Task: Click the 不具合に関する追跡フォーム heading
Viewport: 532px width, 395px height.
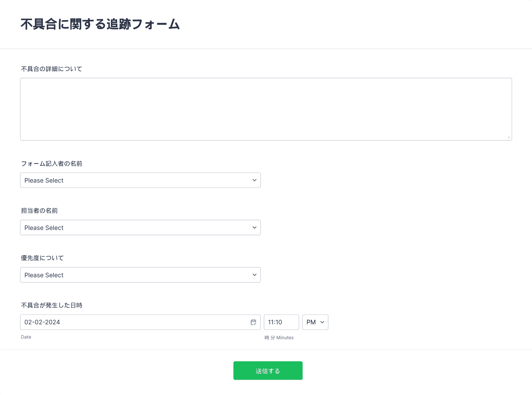Action: pyautogui.click(x=100, y=24)
